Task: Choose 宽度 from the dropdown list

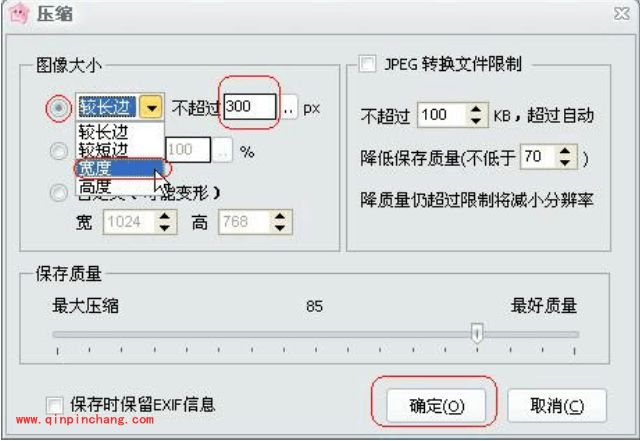Action: (x=96, y=168)
